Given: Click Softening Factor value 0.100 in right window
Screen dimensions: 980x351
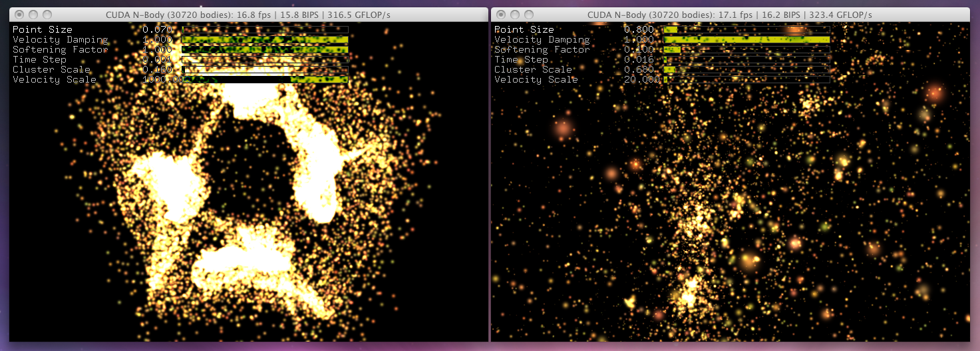Looking at the screenshot, I should [x=639, y=50].
